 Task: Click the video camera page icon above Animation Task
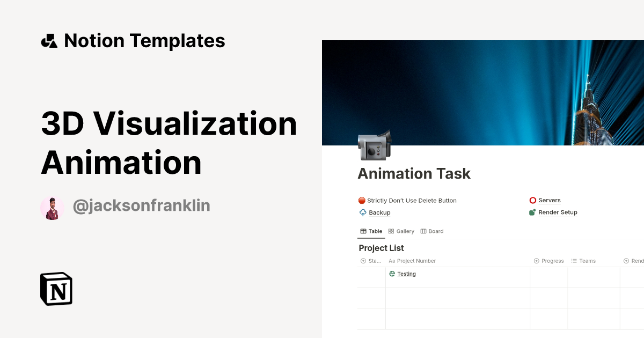(376, 145)
